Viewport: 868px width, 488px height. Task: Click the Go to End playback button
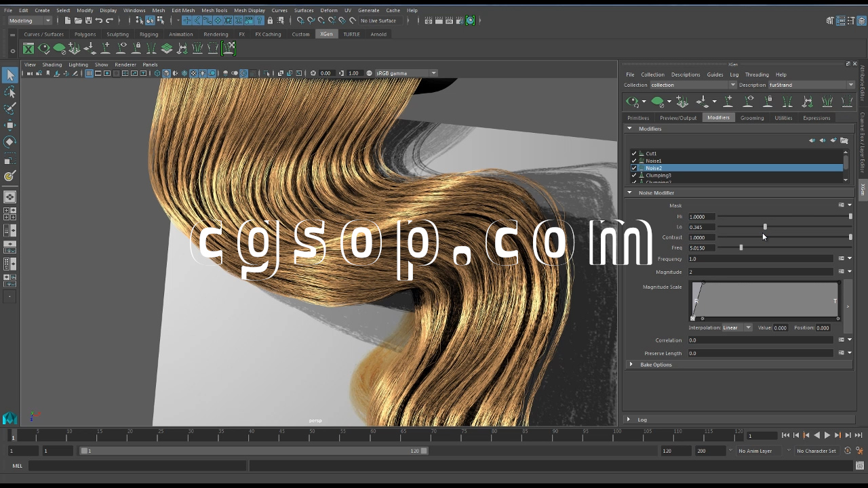pos(859,435)
